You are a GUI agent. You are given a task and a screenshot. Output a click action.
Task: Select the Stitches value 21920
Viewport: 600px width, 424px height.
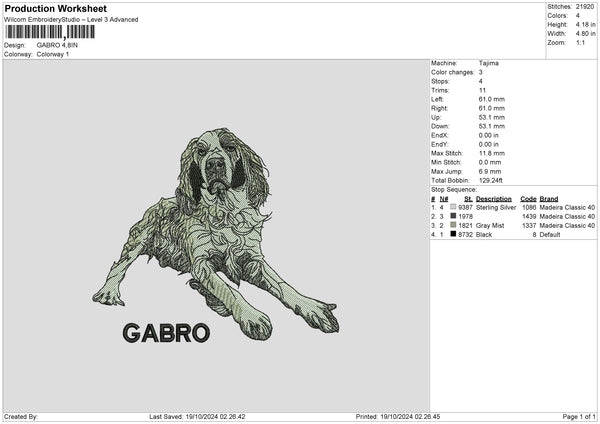coord(585,7)
